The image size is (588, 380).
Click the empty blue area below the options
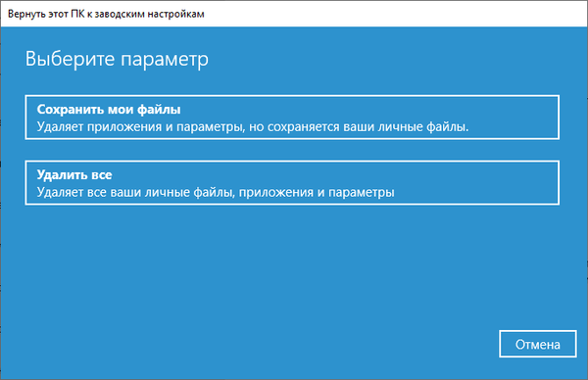pos(263,270)
